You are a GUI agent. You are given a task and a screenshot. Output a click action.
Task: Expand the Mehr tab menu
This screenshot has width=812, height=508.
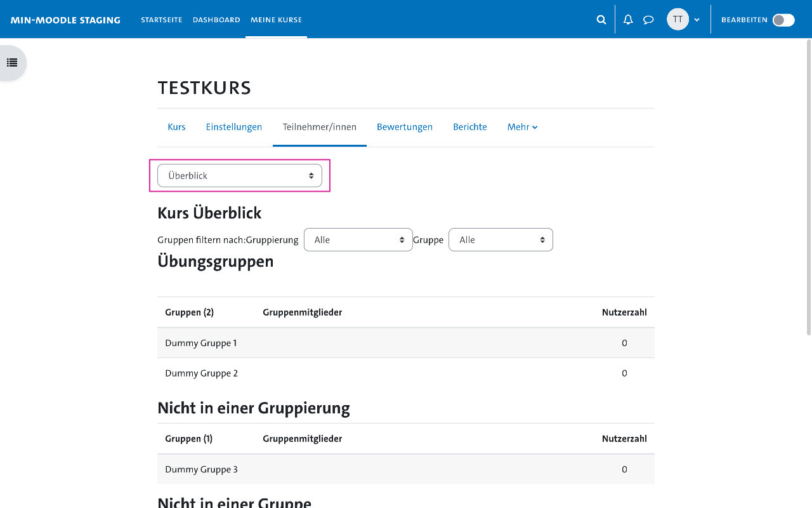(523, 127)
